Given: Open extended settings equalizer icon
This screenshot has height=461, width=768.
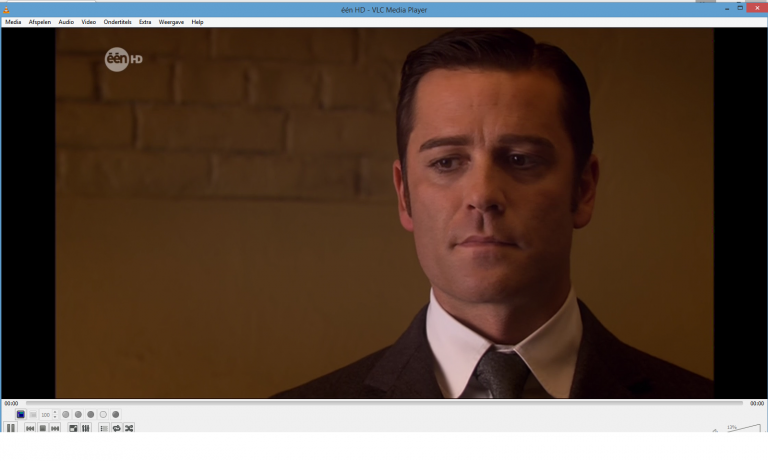Looking at the screenshot, I should (85, 428).
